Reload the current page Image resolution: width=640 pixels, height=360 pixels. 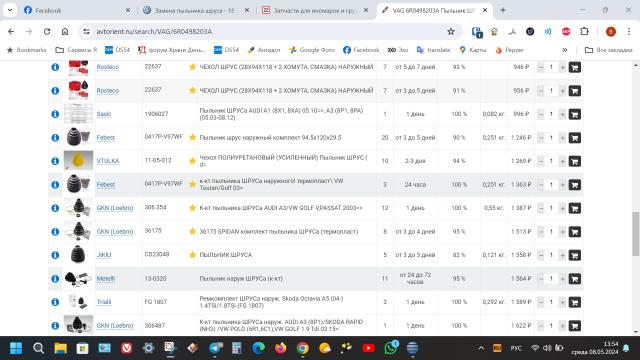[x=47, y=31]
